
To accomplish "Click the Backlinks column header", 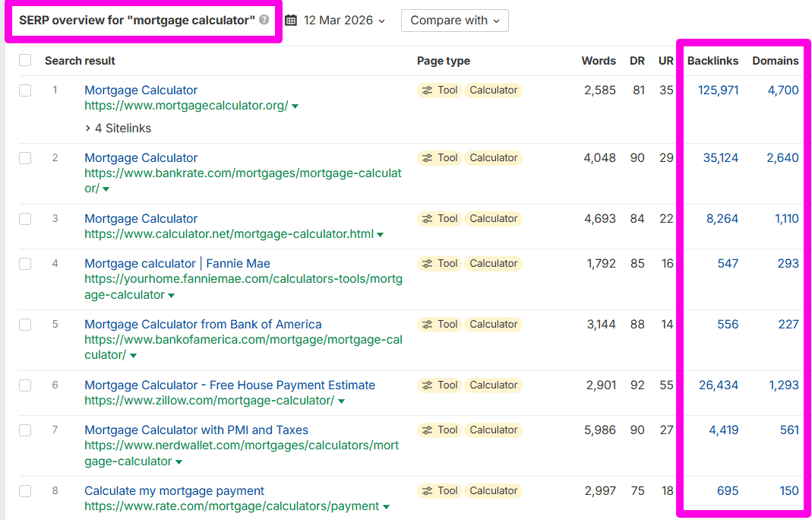I will 712,61.
